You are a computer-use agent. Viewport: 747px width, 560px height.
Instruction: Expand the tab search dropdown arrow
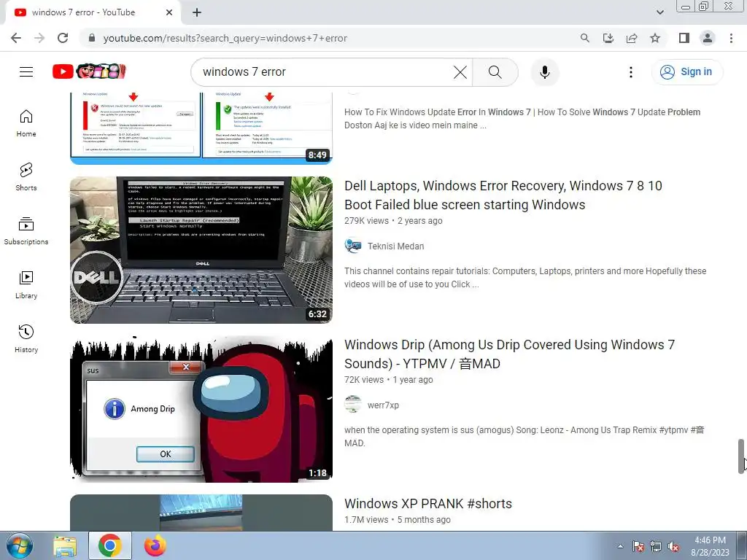pyautogui.click(x=659, y=12)
